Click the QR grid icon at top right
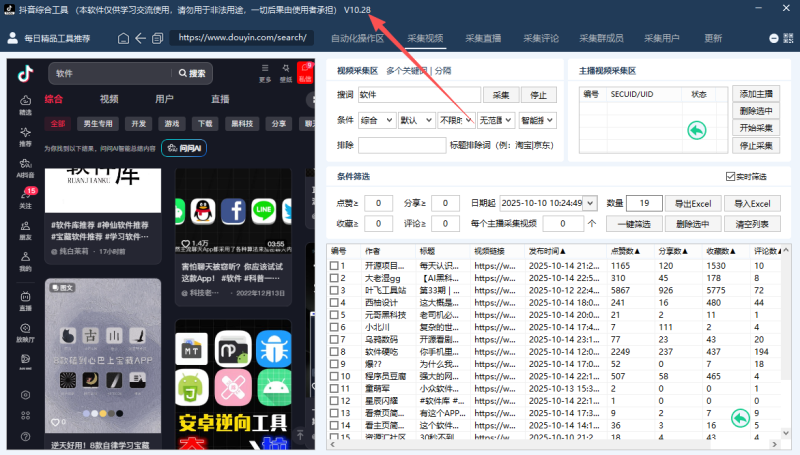Image resolution: width=800 pixels, height=455 pixels. click(x=788, y=38)
